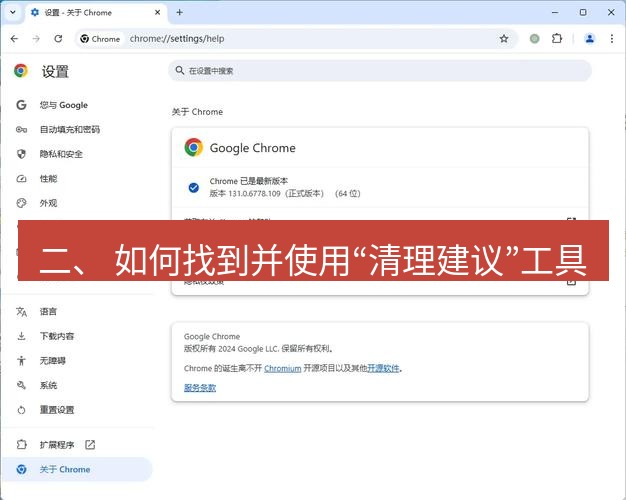Open Chrome's three-dot menu

coord(612,39)
